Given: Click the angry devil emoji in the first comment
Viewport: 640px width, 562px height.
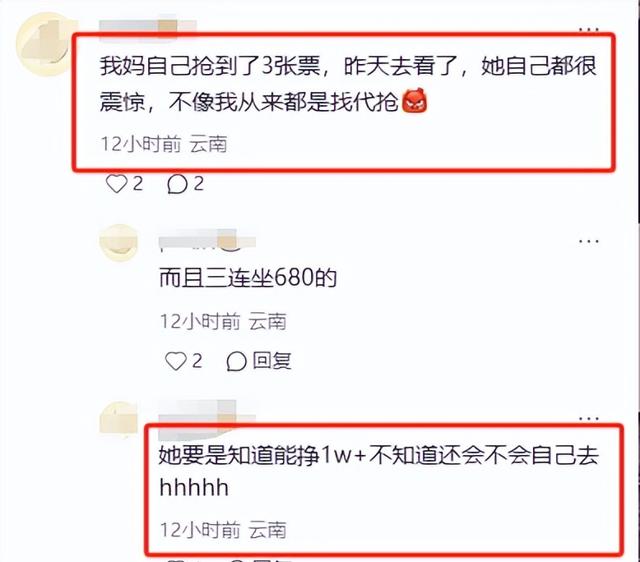Looking at the screenshot, I should [x=415, y=102].
